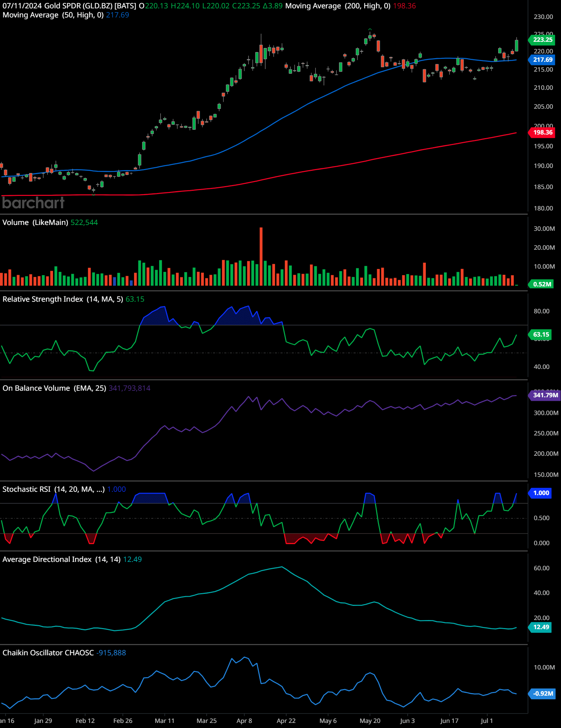Screen dimensions: 561x728
Task: Click the Apr 22 date axis label
Action: (286, 721)
